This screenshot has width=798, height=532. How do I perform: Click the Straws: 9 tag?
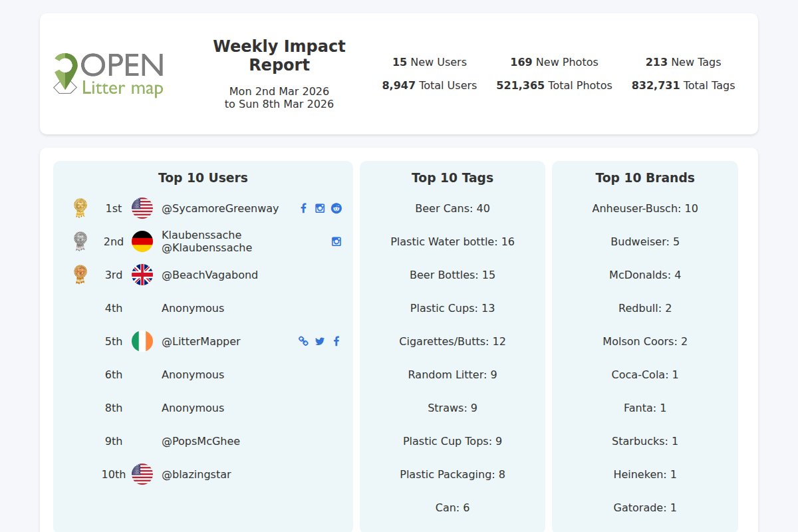(x=452, y=408)
